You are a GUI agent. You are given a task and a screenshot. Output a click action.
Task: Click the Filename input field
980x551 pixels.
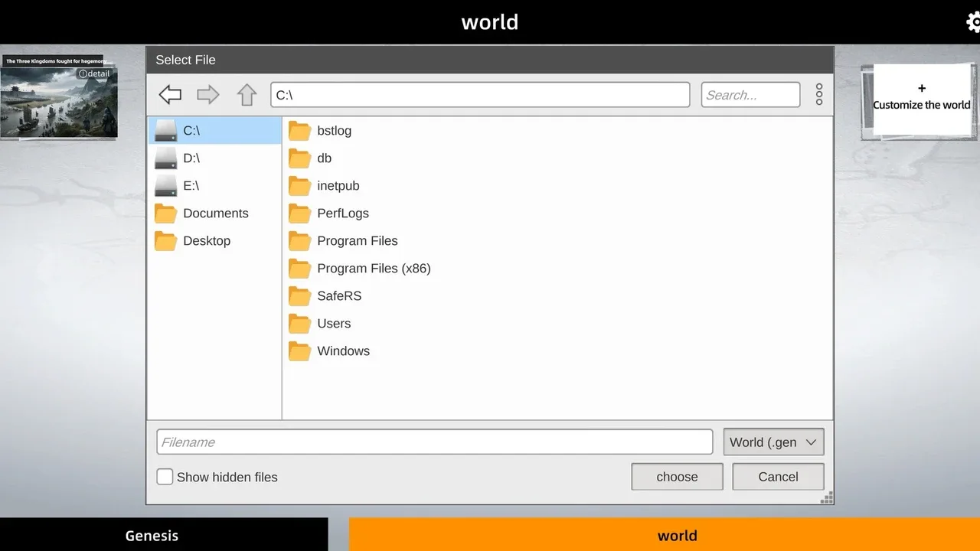pyautogui.click(x=434, y=442)
